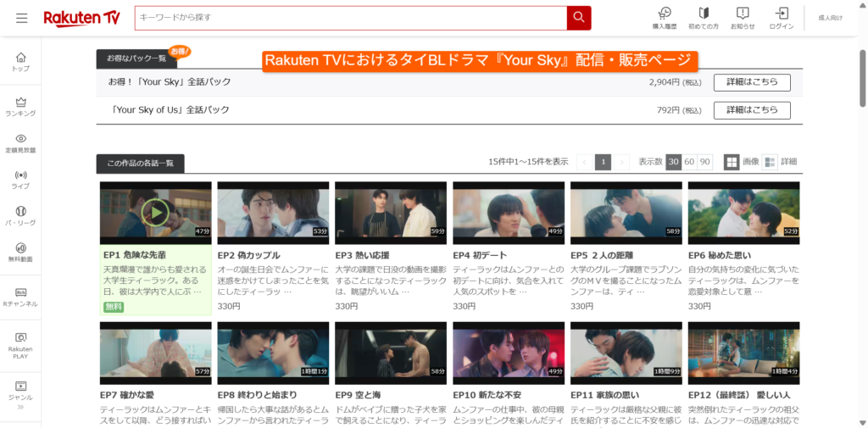The image size is (868, 428).
Task: Click EP11 家族の思い title link
Action: pyautogui.click(x=604, y=395)
